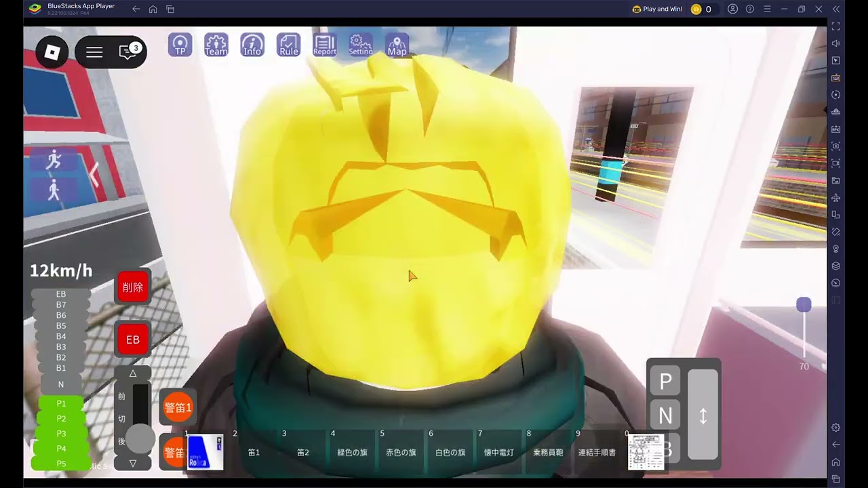
Task: Open the BlueStacks title bar hamburger menu
Action: click(x=767, y=9)
